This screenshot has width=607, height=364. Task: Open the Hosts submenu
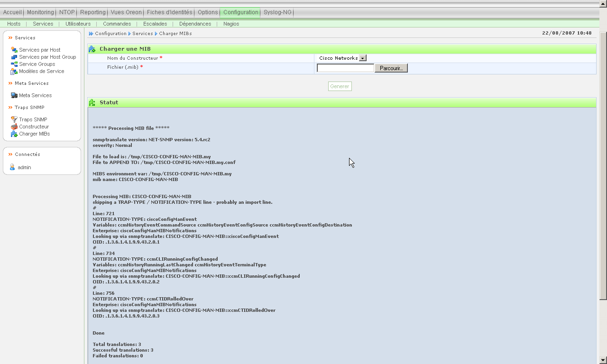click(14, 24)
